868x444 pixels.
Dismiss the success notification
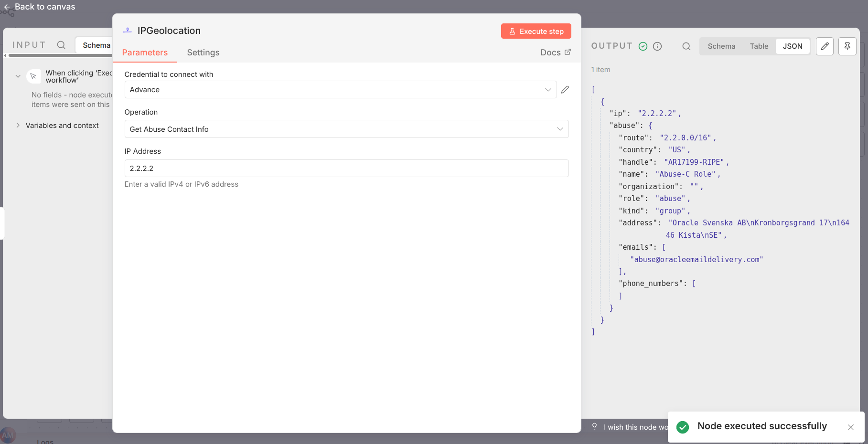pyautogui.click(x=850, y=427)
